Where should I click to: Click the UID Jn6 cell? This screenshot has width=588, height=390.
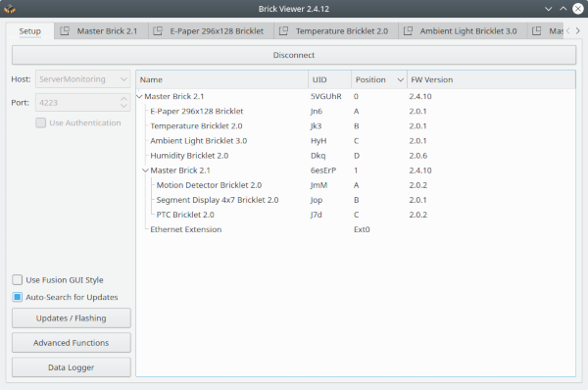pos(317,111)
